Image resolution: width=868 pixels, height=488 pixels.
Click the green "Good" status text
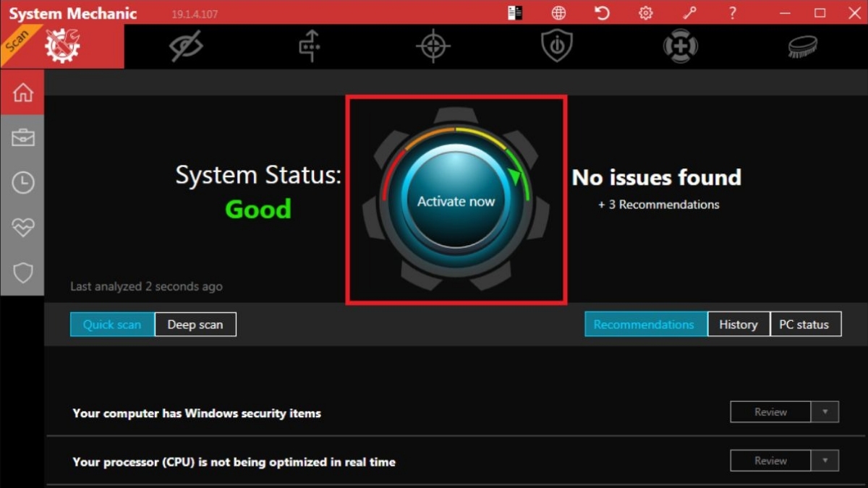pos(258,209)
